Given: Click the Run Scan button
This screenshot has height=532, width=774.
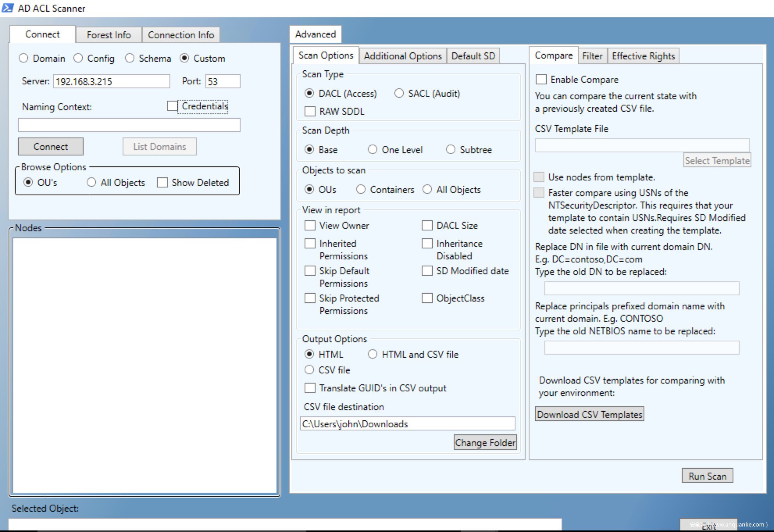Looking at the screenshot, I should click(707, 476).
